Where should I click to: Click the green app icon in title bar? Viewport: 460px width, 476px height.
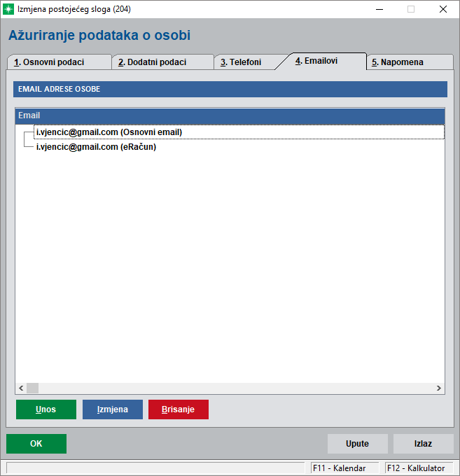click(8, 9)
